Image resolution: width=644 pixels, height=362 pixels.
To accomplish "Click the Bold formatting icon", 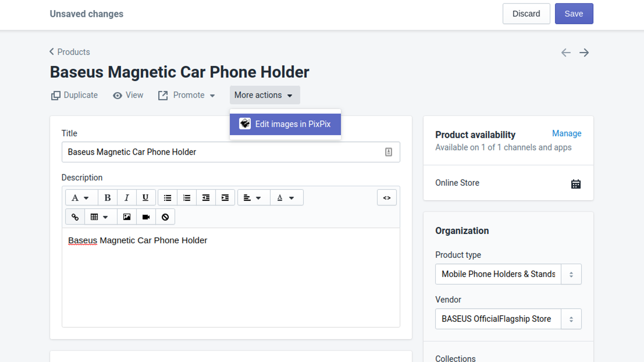I will [107, 197].
